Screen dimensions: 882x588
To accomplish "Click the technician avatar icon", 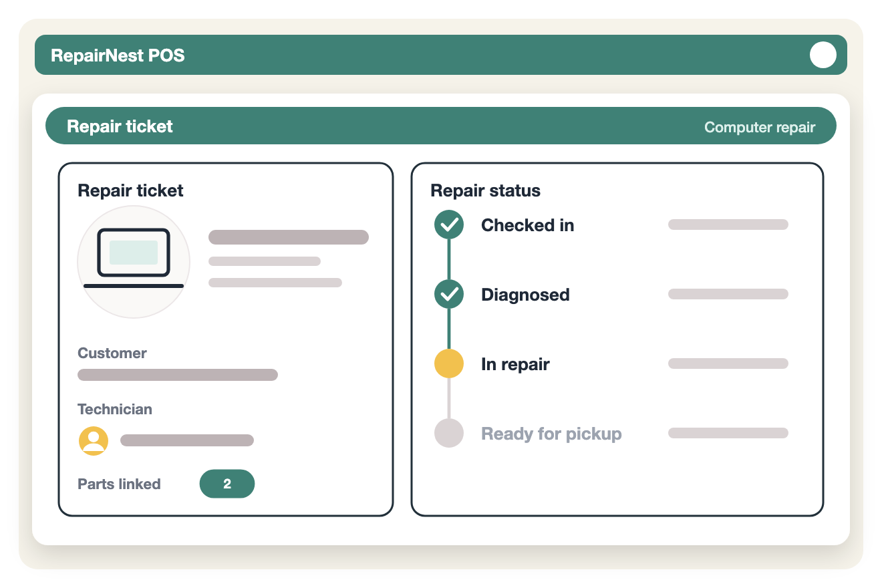I will pos(94,441).
